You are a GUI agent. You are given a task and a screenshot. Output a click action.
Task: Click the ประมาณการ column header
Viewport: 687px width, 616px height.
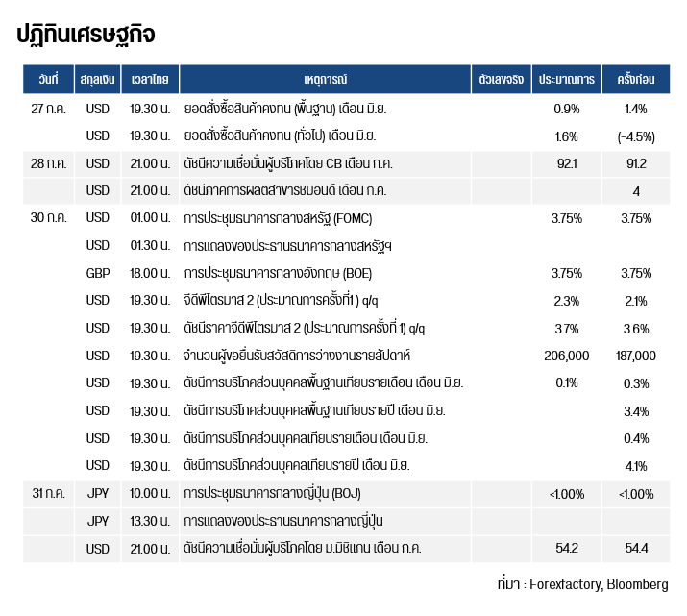[x=567, y=80]
